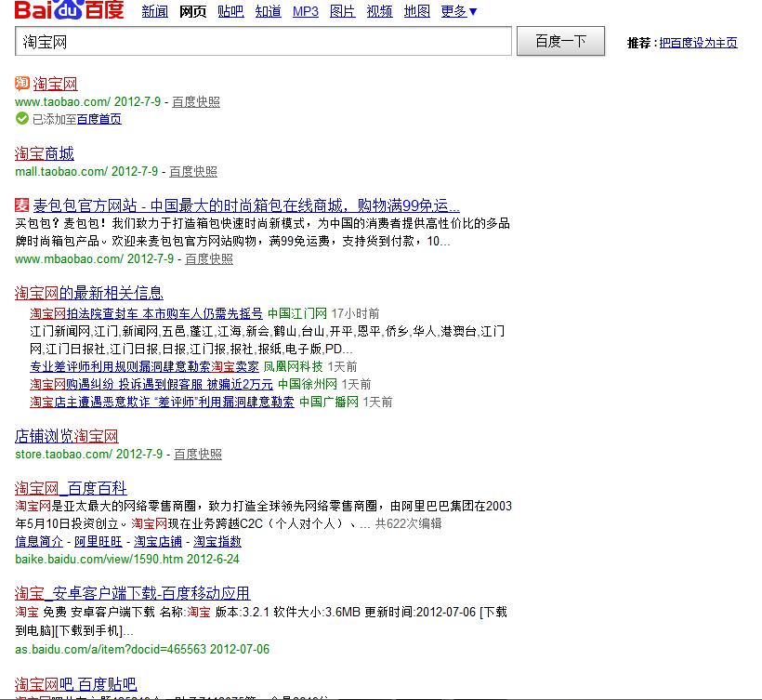The height and width of the screenshot is (700, 762).
Task: Open the 贴吧 tab
Action: [230, 12]
